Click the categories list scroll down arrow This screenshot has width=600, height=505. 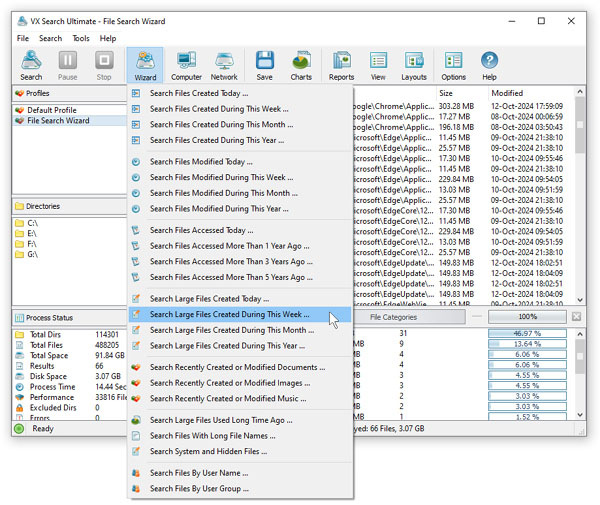tap(580, 415)
